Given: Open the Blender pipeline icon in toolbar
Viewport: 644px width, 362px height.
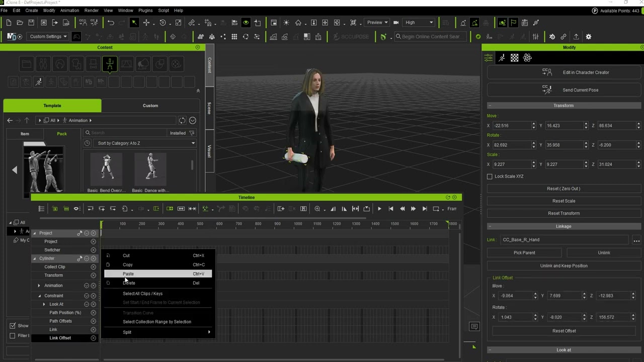Looking at the screenshot, I should point(552,37).
